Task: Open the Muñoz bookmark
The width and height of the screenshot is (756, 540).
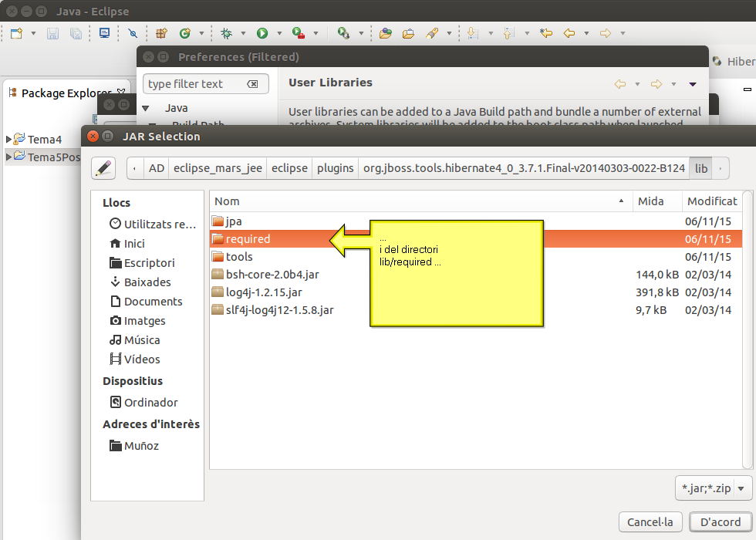Action: click(134, 446)
